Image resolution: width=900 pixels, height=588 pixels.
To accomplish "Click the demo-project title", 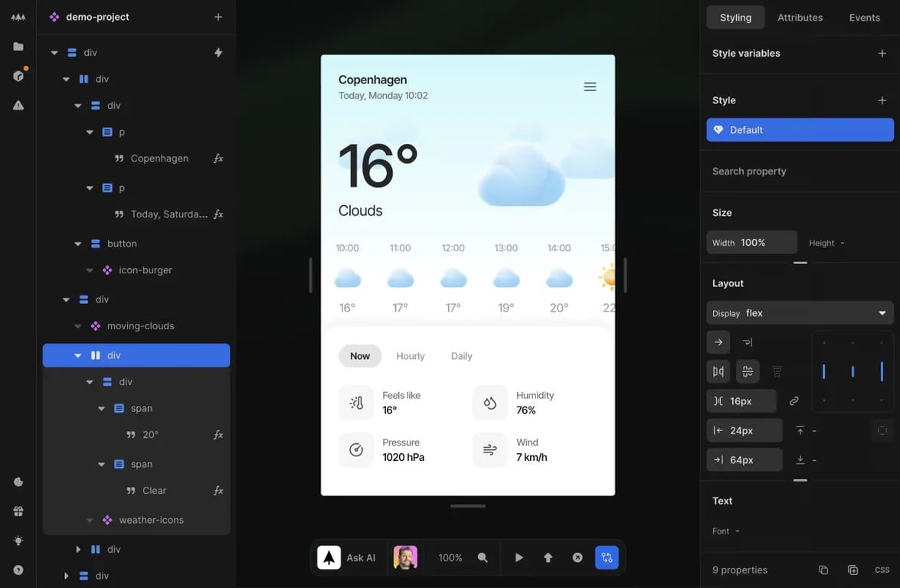I will [x=97, y=17].
